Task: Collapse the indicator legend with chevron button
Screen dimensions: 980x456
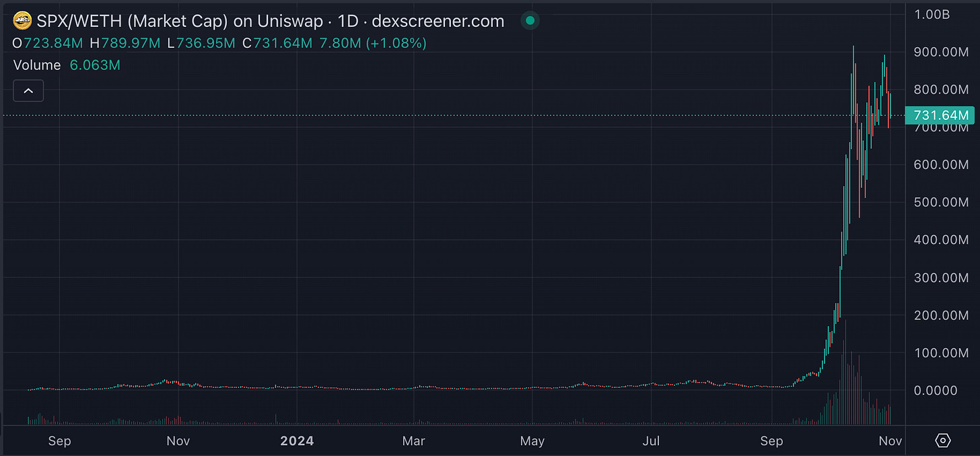Action: point(28,90)
